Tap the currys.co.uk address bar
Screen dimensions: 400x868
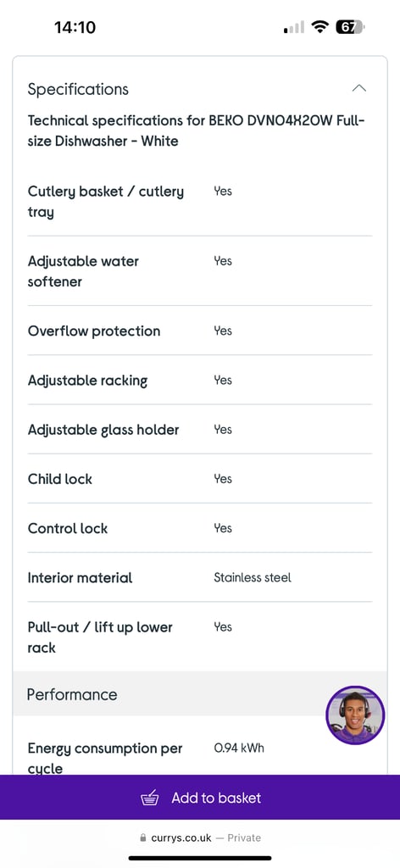(x=200, y=838)
